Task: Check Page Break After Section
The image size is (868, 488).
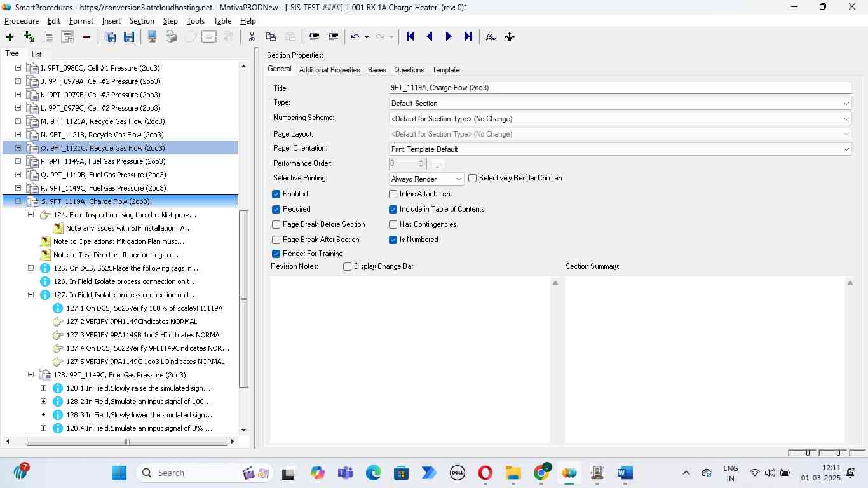Action: (276, 240)
